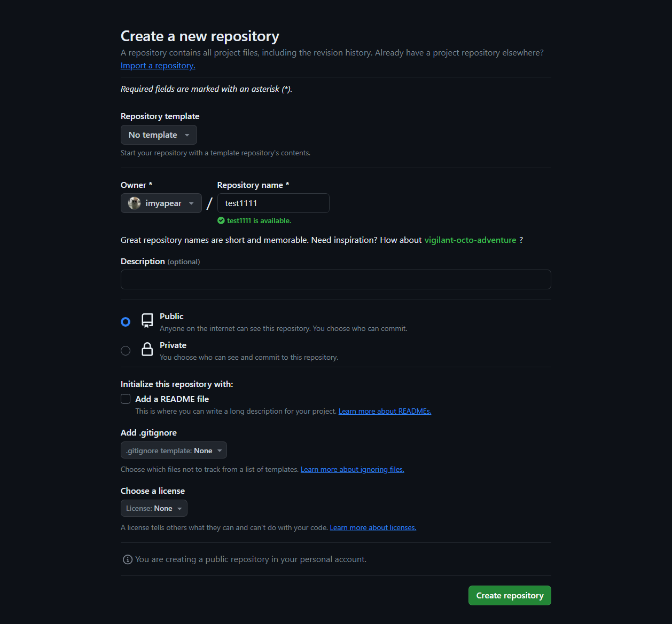Click the Private repository lock icon
Image resolution: width=672 pixels, height=624 pixels.
(147, 349)
